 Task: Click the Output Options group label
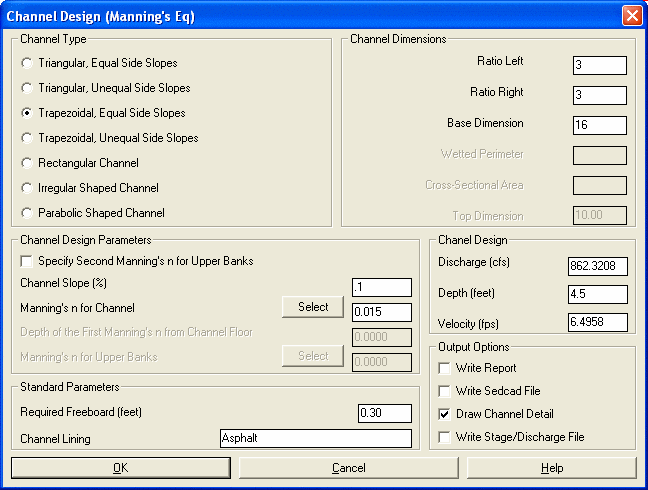click(x=474, y=347)
